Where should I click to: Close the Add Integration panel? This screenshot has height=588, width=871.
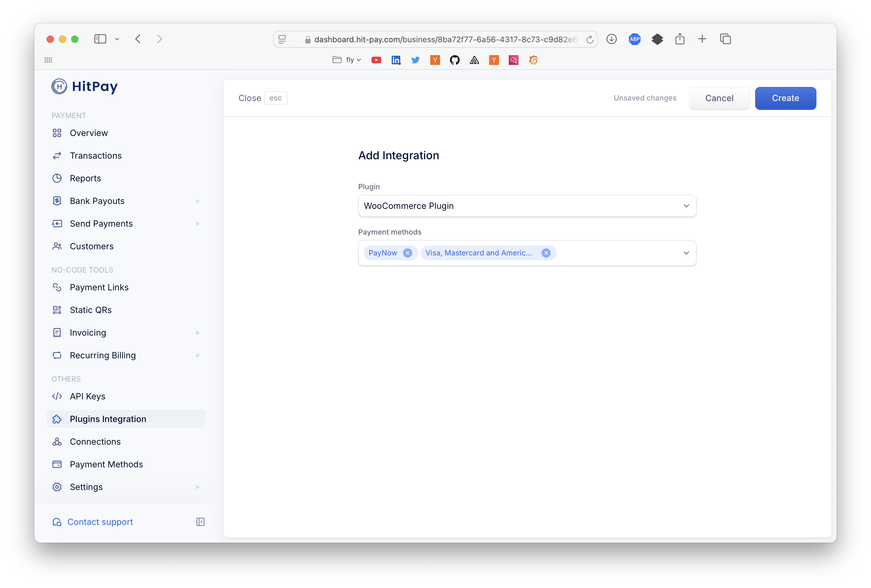point(249,98)
